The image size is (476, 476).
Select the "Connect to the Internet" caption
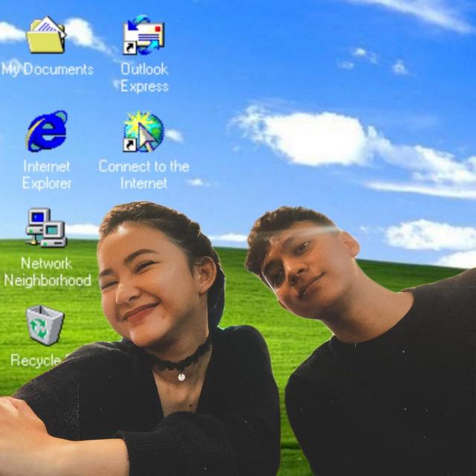coord(144,174)
